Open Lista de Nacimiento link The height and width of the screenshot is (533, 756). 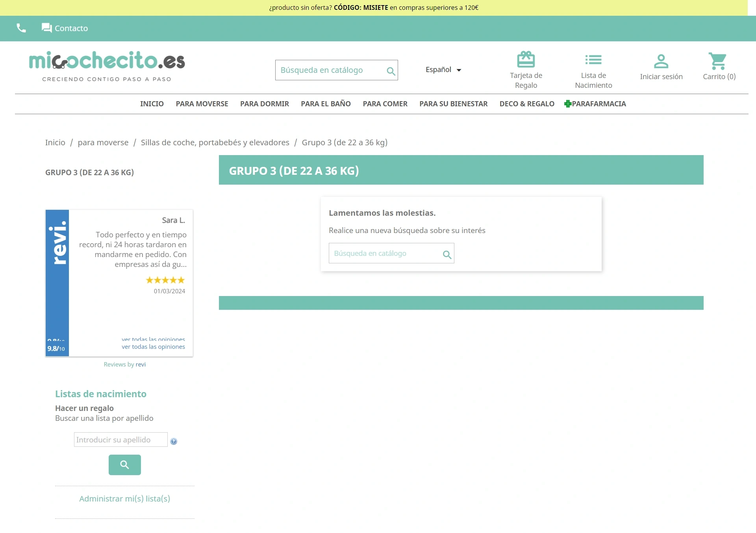(x=593, y=80)
